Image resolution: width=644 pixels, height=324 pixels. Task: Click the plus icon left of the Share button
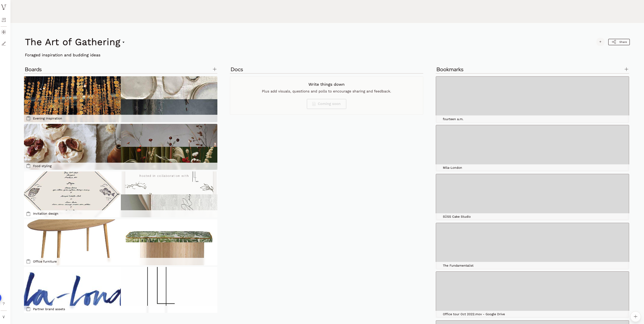coord(600,42)
